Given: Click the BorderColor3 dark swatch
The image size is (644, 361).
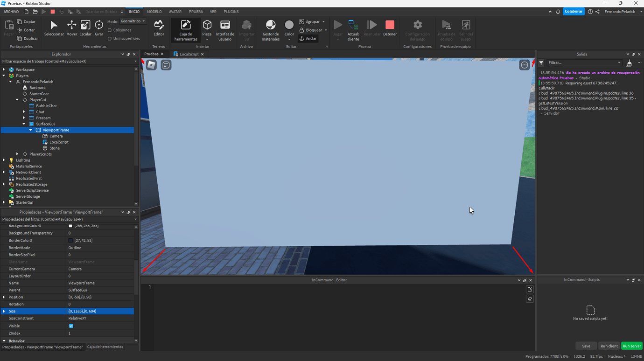Looking at the screenshot, I should pos(70,241).
